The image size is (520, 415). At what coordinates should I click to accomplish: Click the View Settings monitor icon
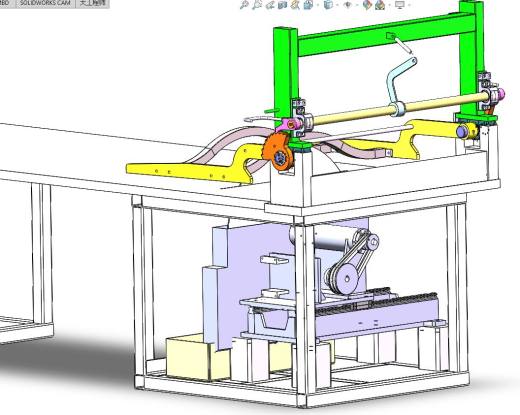coord(400,5)
